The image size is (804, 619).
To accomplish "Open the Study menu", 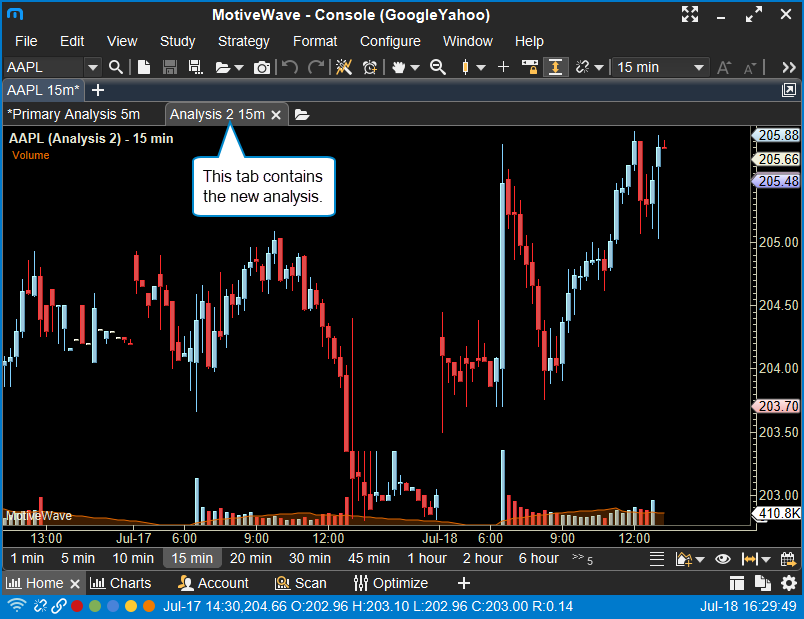I will point(177,41).
